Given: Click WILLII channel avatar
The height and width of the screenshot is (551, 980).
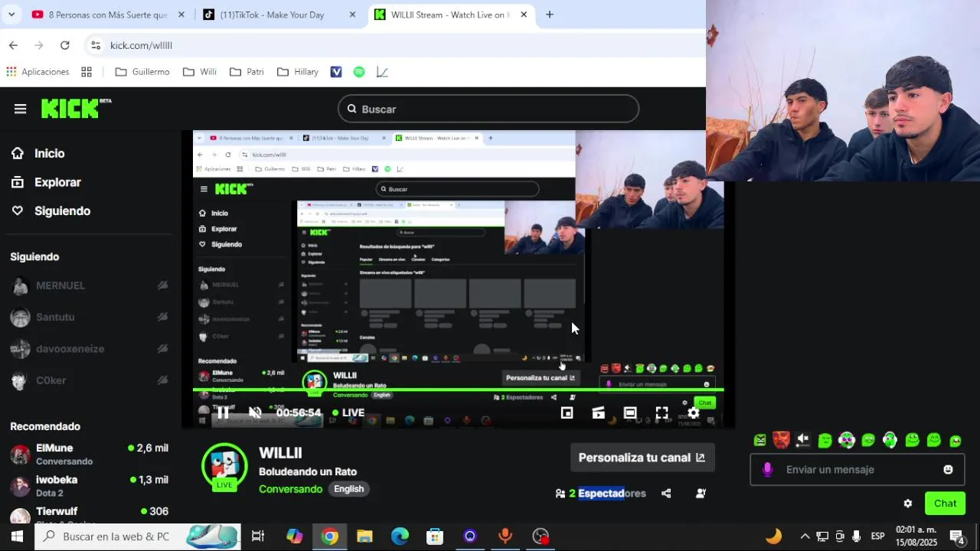Looking at the screenshot, I should point(224,466).
